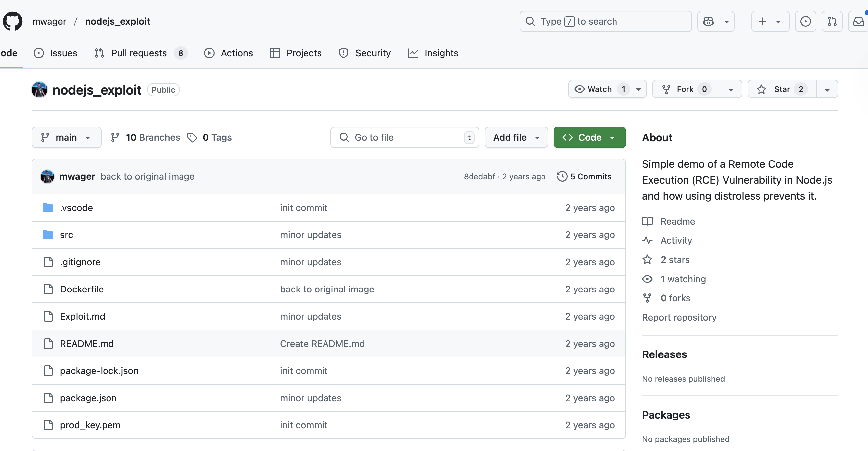Open the .vscode folder name
The image size is (868, 451).
[x=76, y=208]
